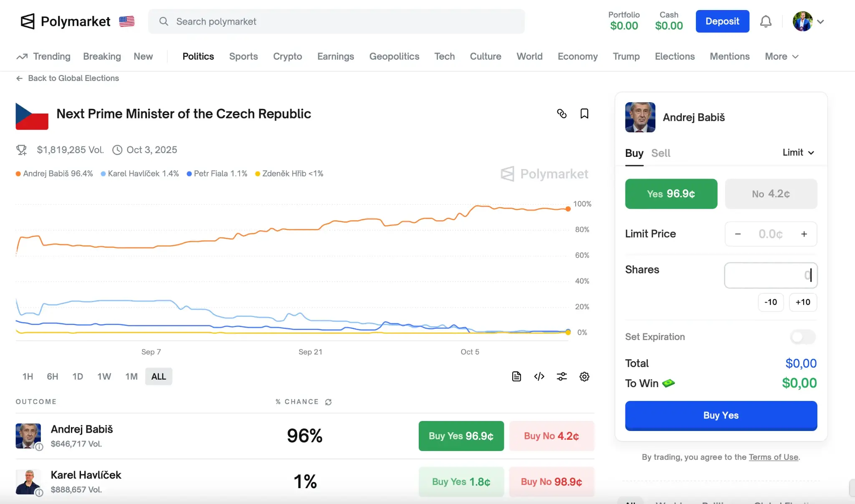Viewport: 855px width, 504px height.
Task: Toggle the Set Expiration switch
Action: click(802, 337)
